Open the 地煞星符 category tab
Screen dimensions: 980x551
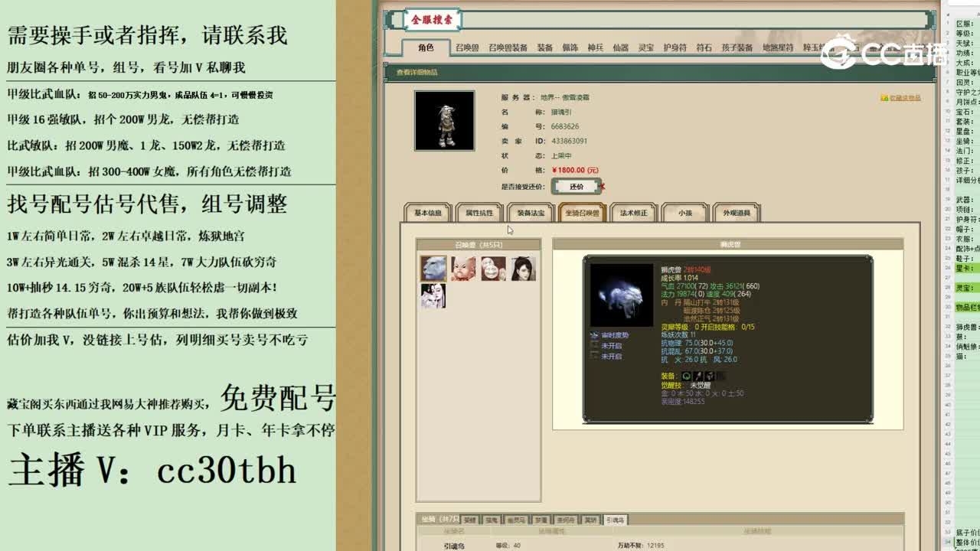tap(778, 47)
